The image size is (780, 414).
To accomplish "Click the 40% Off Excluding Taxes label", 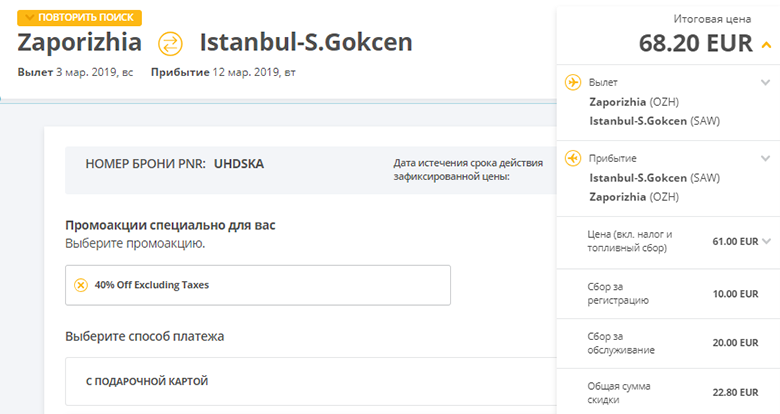I will (151, 285).
